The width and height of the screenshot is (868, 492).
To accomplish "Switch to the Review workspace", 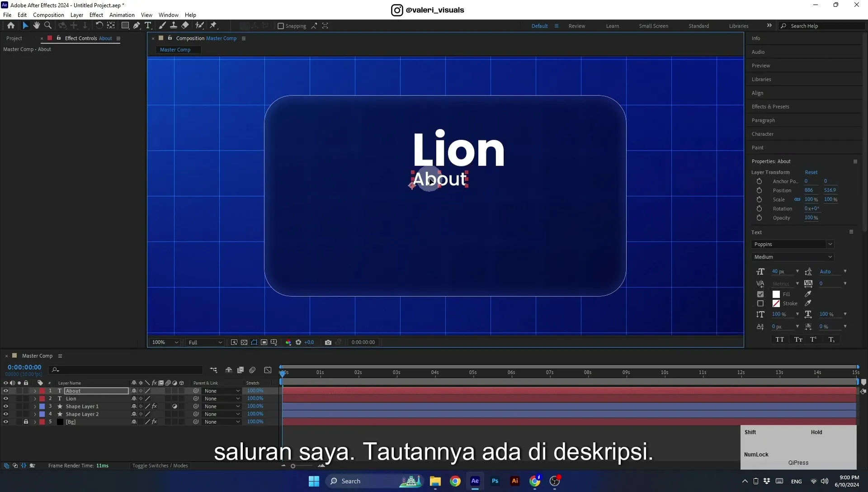I will click(577, 26).
